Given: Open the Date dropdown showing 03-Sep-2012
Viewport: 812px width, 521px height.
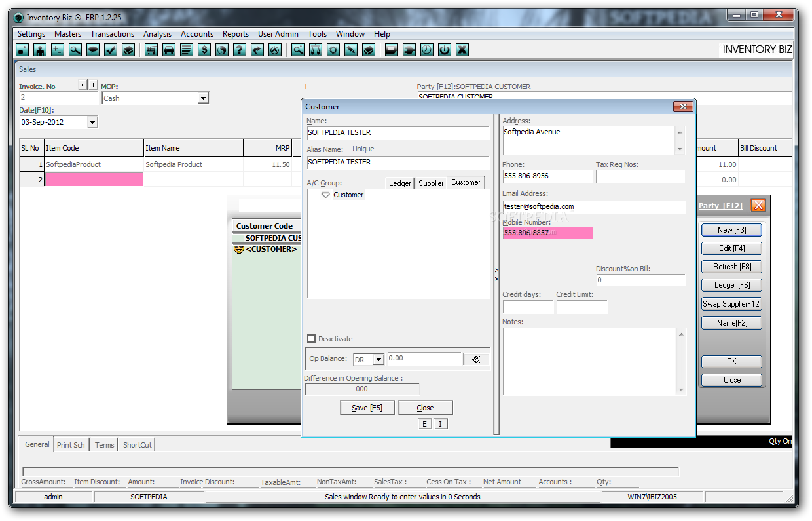Looking at the screenshot, I should coord(92,123).
